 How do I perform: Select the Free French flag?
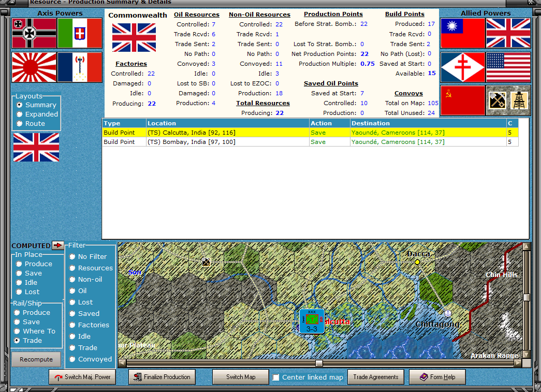click(x=462, y=67)
